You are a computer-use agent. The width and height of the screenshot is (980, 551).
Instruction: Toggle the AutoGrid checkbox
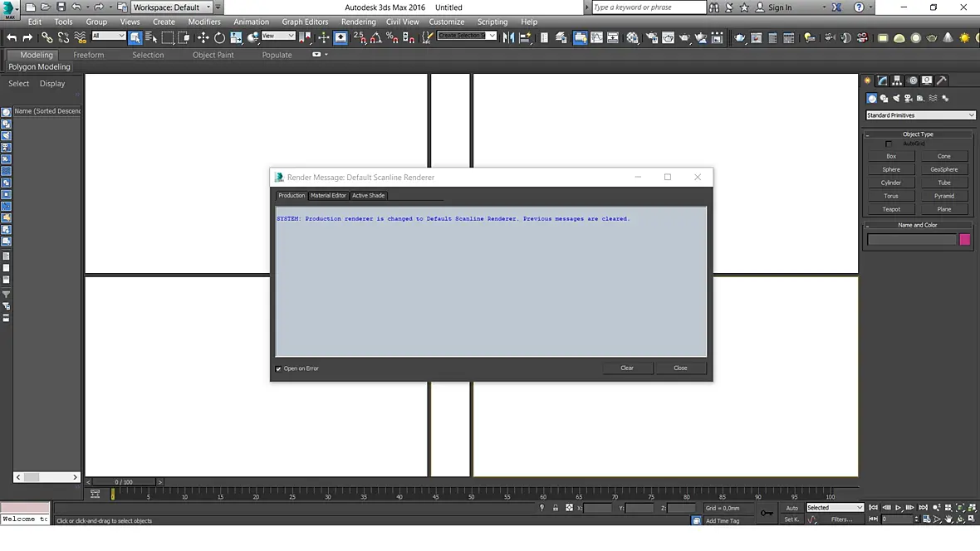[x=889, y=144]
